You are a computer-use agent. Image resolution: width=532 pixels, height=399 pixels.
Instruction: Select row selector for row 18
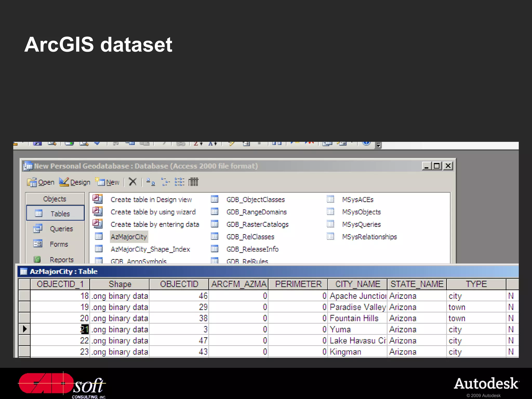click(25, 296)
